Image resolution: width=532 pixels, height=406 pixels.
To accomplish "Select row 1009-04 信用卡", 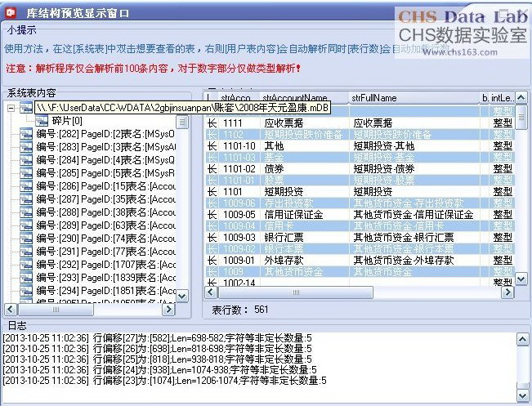I will [x=360, y=226].
